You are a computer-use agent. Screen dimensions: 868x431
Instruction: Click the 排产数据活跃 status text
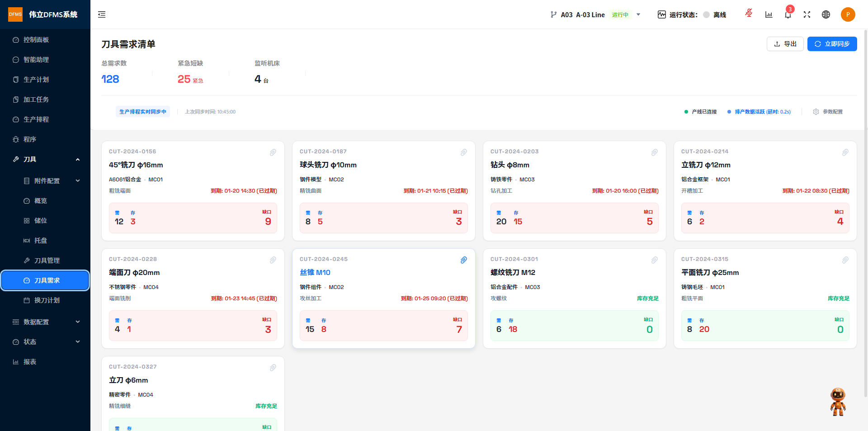tap(763, 112)
